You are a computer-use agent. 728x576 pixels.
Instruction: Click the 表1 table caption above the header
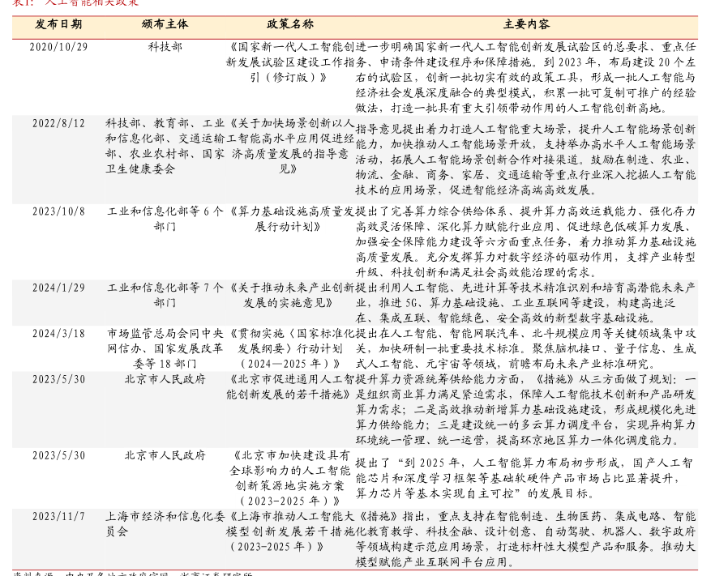(x=75, y=3)
